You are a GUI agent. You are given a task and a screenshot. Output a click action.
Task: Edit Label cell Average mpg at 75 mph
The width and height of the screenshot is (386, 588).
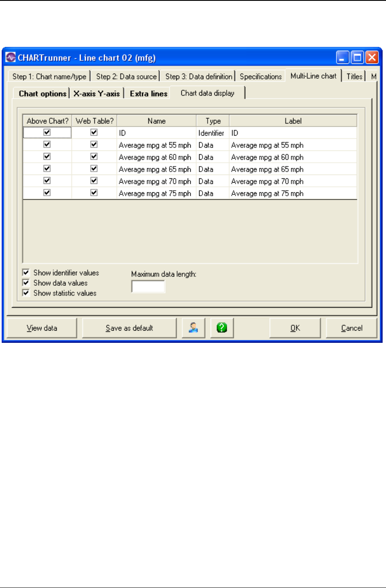click(293, 193)
